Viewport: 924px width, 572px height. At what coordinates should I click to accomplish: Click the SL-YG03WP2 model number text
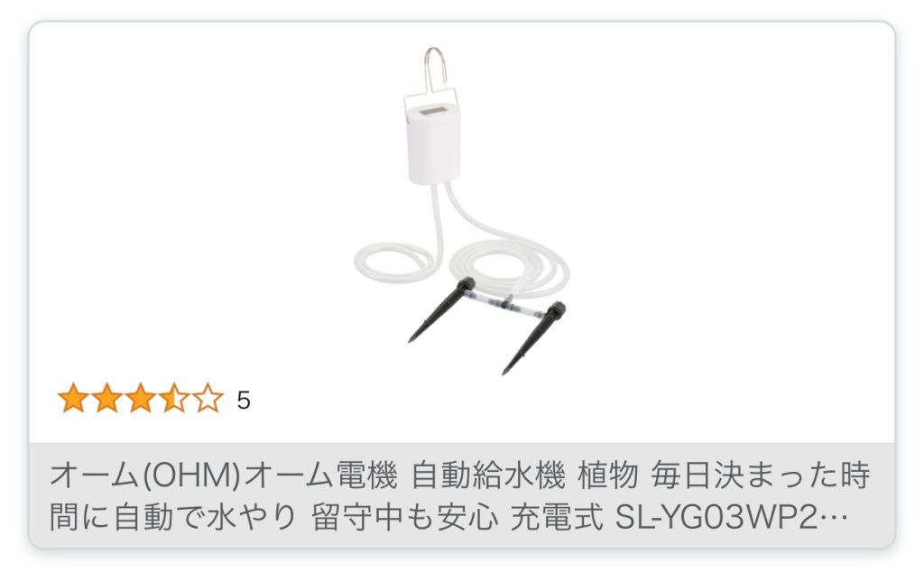716,518
